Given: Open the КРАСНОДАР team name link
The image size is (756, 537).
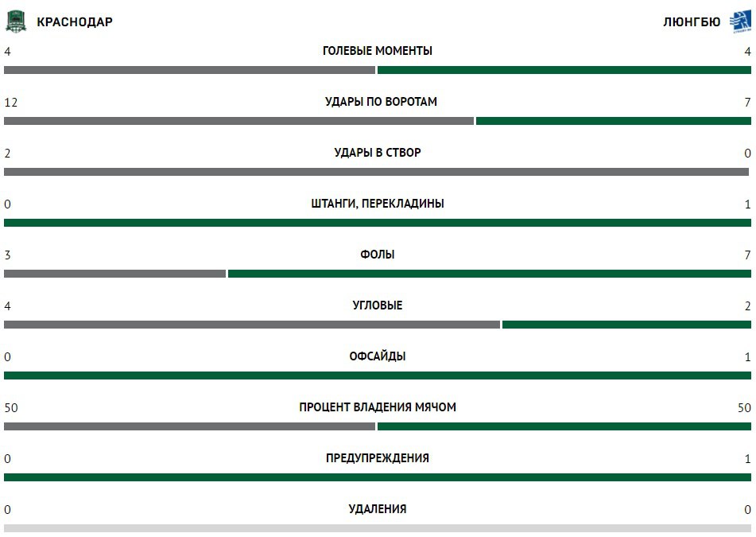Looking at the screenshot, I should [75, 22].
